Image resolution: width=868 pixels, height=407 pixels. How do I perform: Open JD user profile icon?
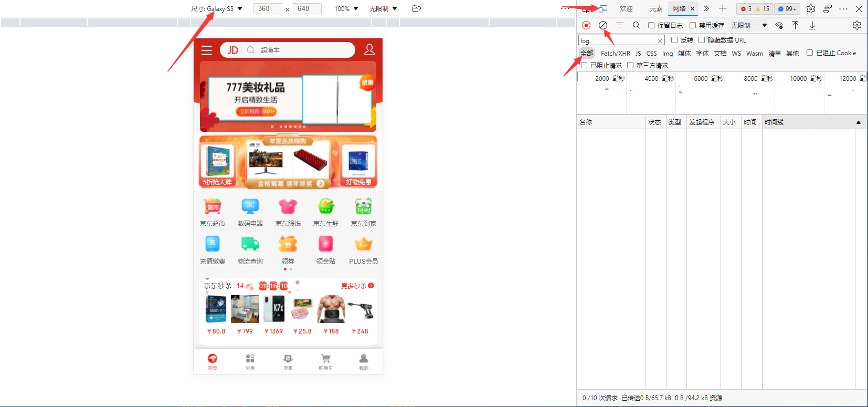point(369,49)
